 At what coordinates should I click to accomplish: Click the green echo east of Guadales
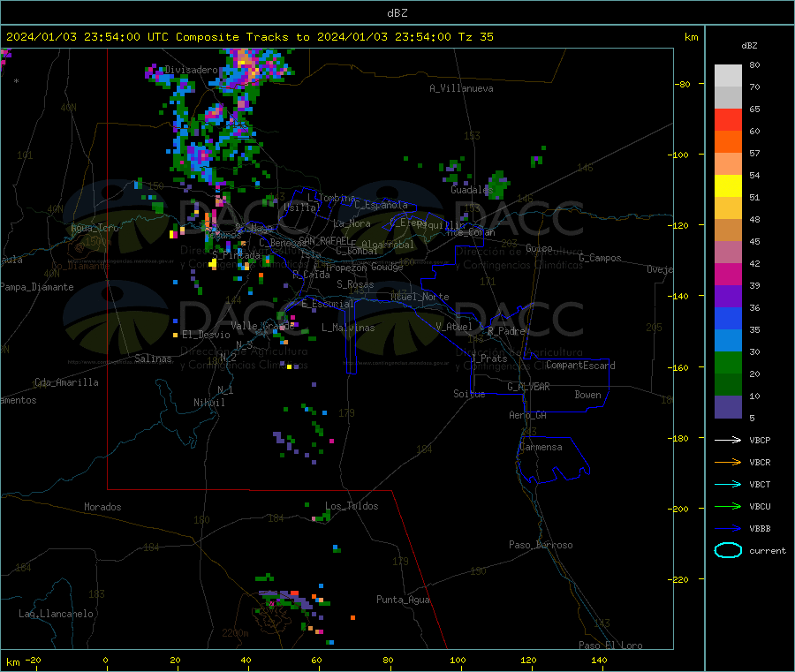point(499,184)
